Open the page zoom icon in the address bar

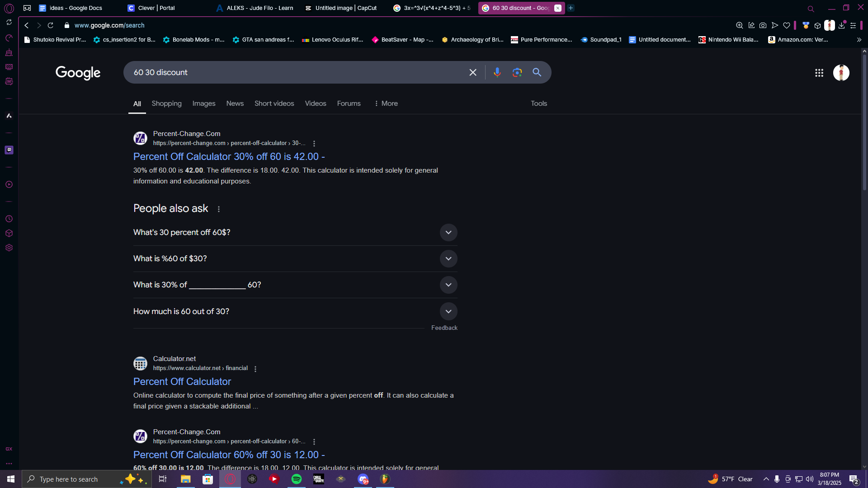pyautogui.click(x=740, y=25)
